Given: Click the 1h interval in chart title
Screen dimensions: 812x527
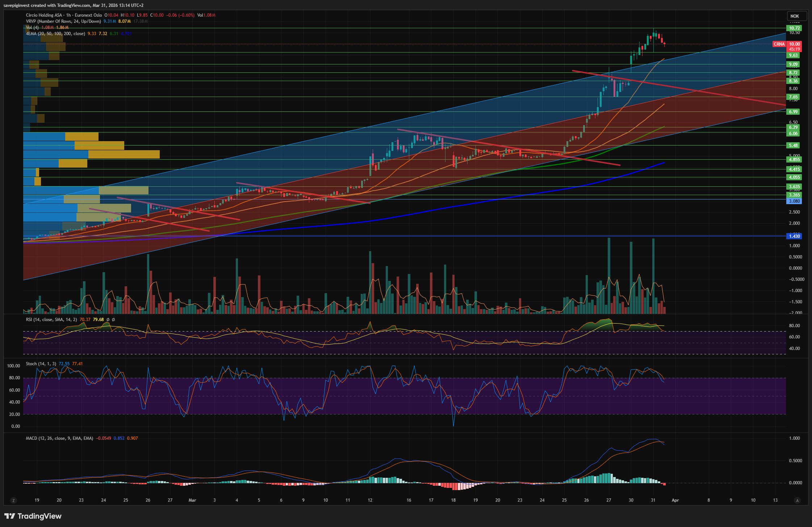Looking at the screenshot, I should click(x=68, y=15).
